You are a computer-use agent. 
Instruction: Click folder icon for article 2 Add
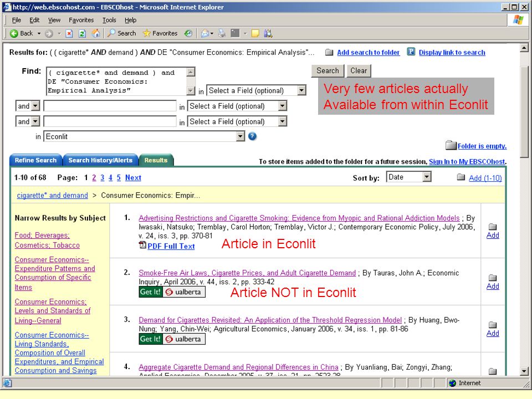[x=493, y=278]
